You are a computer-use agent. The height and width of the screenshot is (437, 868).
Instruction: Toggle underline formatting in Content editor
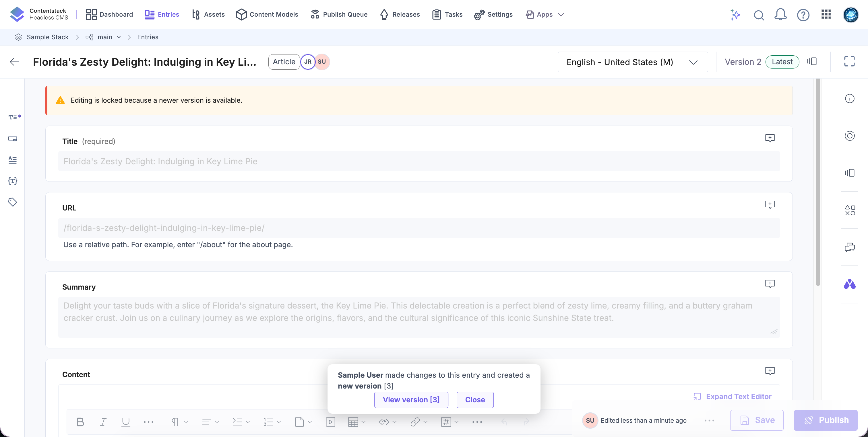point(126,422)
